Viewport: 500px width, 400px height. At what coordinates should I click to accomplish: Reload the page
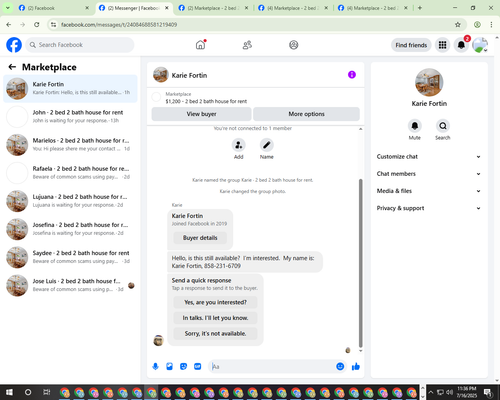37,25
